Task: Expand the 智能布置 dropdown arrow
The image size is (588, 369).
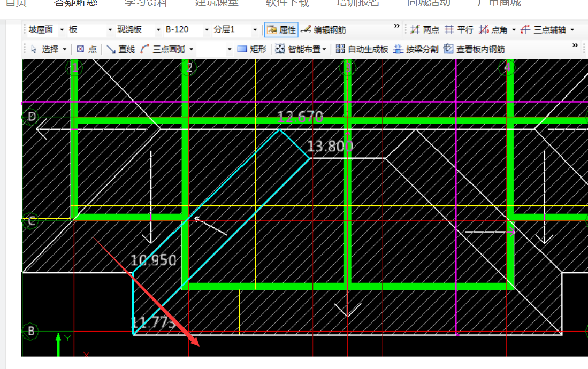Action: pyautogui.click(x=324, y=49)
